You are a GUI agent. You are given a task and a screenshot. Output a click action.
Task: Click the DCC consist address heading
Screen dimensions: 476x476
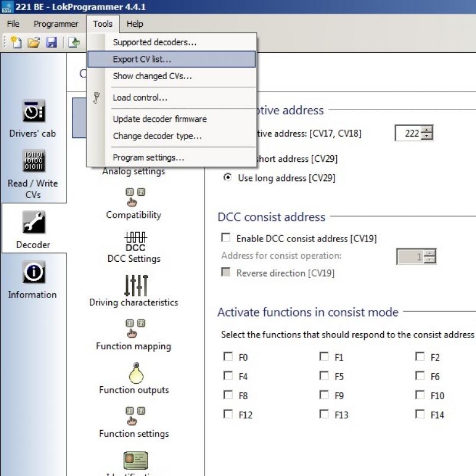[271, 217]
